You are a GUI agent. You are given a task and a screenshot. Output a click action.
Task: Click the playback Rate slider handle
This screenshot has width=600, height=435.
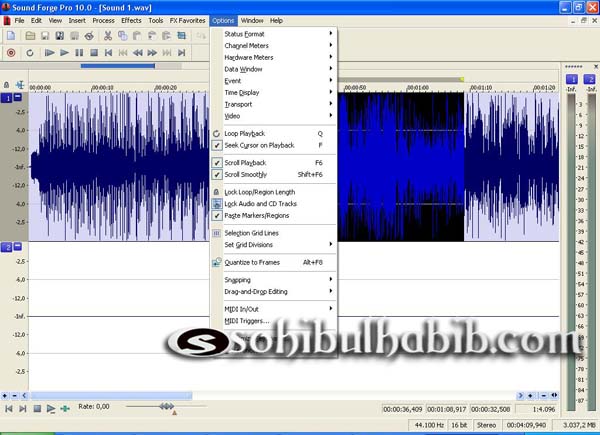coord(166,406)
